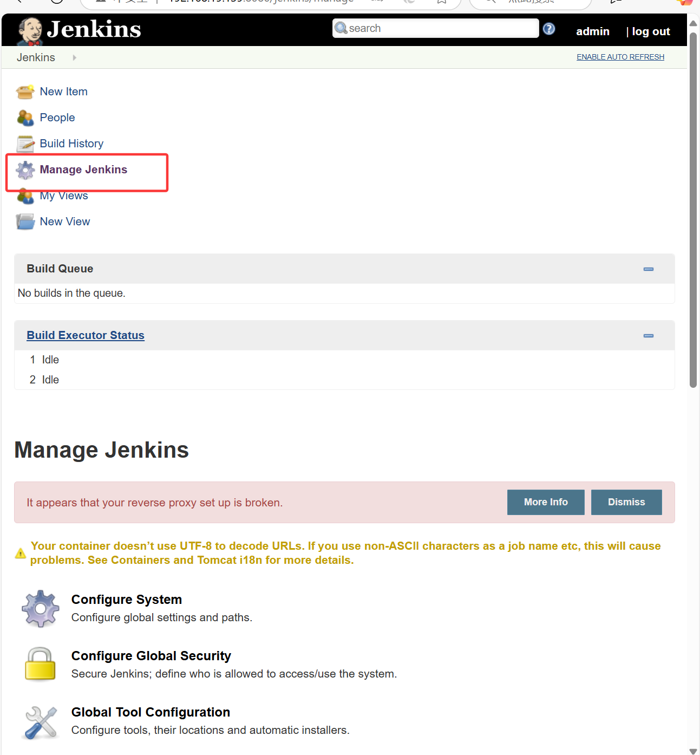Click executor 1 Idle row
The height and width of the screenshot is (755, 700).
344,360
